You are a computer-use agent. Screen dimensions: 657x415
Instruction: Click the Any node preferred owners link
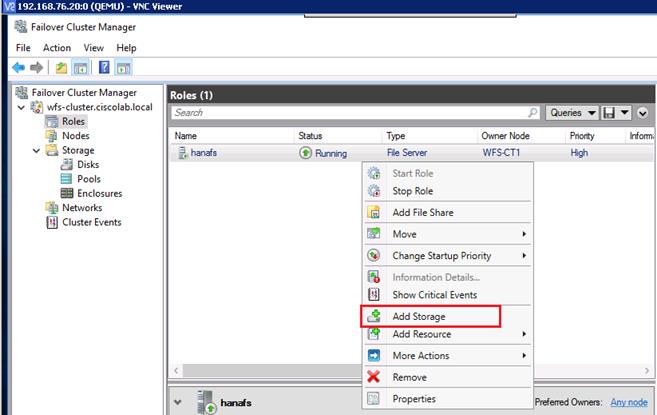[x=629, y=402]
